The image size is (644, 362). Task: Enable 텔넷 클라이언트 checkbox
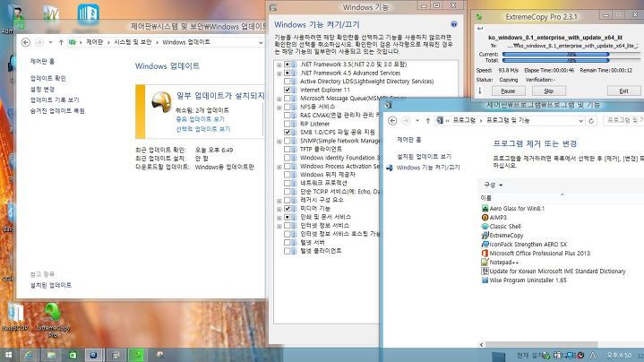(288, 251)
